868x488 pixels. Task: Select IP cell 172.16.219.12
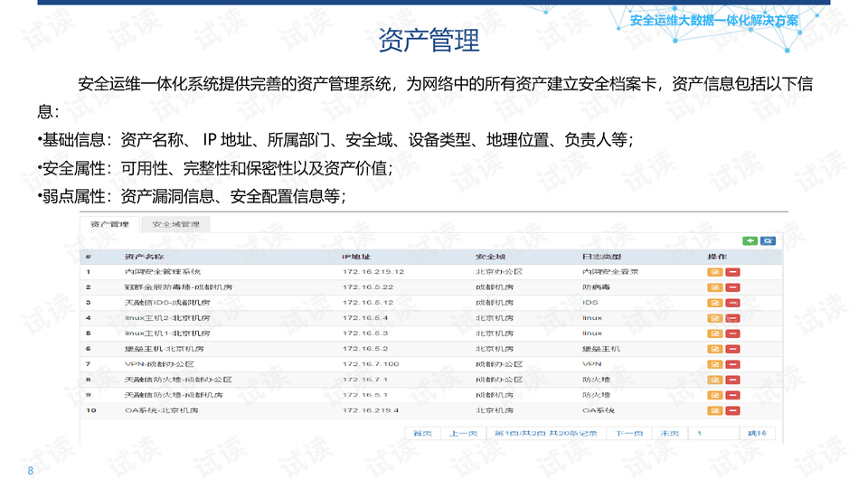pos(373,272)
